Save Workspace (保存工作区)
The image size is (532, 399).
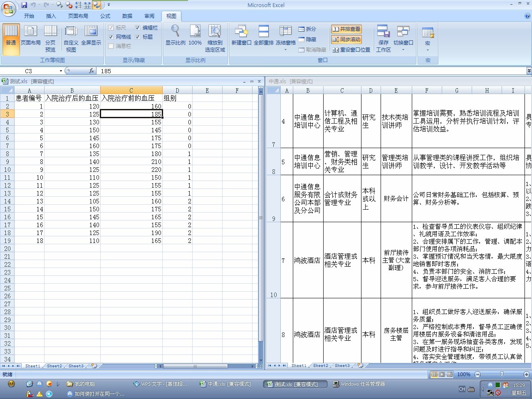[384, 39]
